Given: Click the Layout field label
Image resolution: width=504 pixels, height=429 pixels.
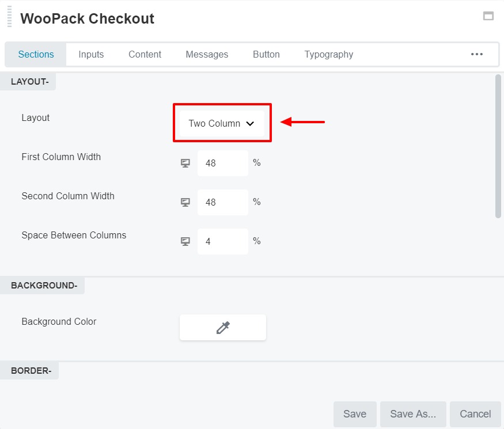Looking at the screenshot, I should 35,117.
